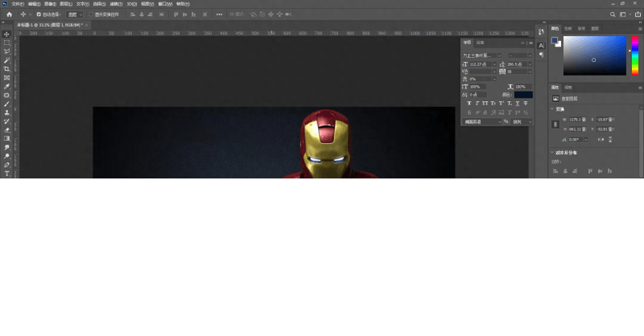Open the Auto-Select layer/group dropdown
644x336 pixels.
pos(74,14)
